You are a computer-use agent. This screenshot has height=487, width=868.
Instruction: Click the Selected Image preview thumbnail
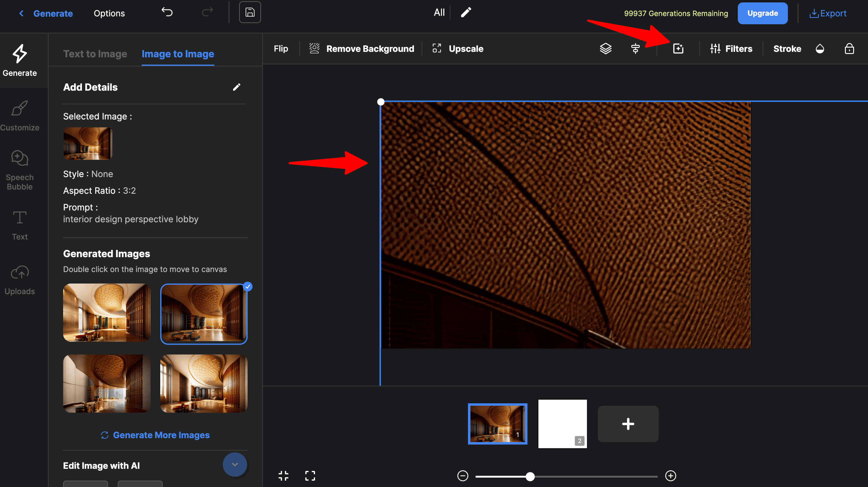(x=88, y=143)
